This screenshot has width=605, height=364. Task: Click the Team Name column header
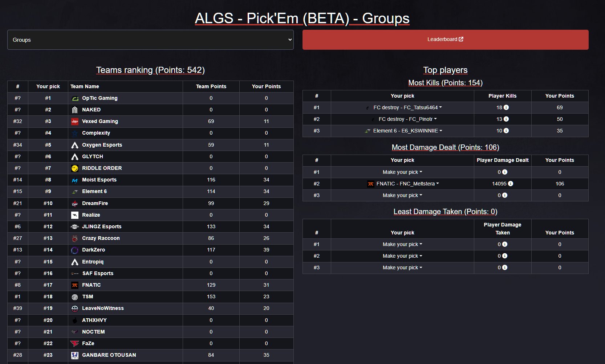[x=85, y=86]
